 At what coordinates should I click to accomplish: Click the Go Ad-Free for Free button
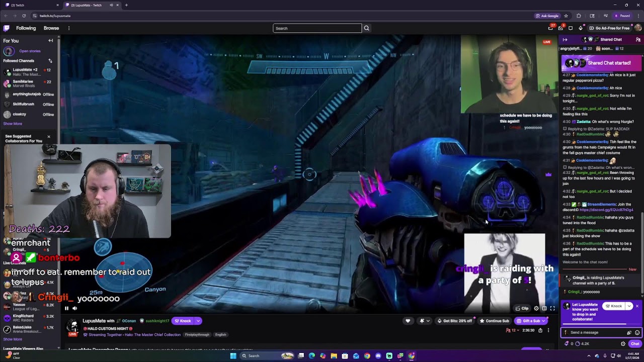[x=609, y=28]
